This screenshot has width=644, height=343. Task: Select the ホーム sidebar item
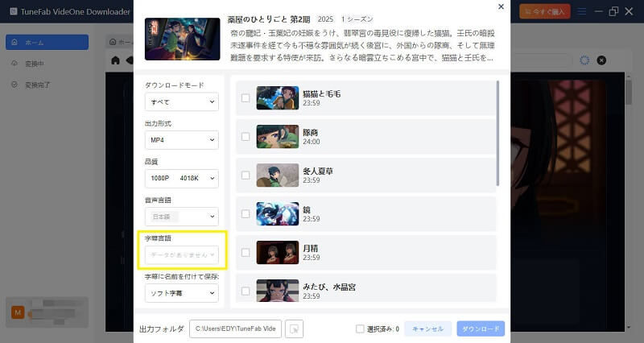click(47, 42)
